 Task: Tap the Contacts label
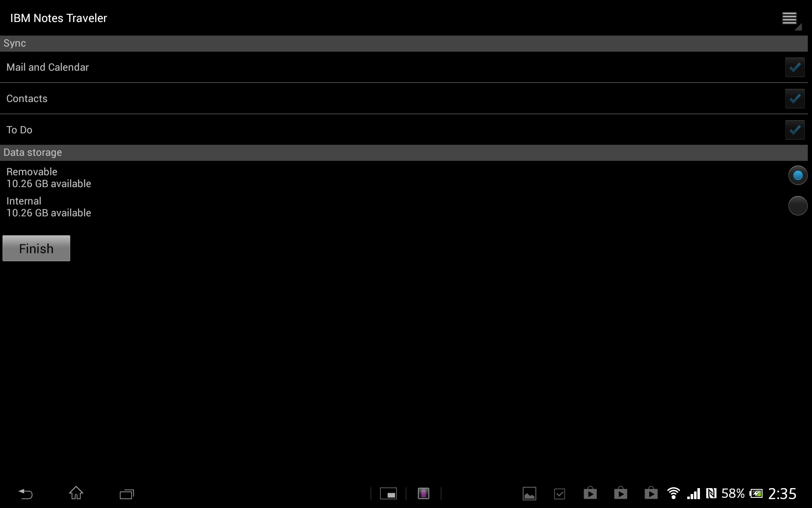(x=27, y=99)
